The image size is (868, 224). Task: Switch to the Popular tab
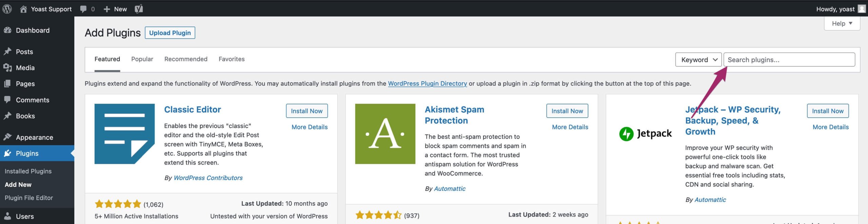(142, 59)
